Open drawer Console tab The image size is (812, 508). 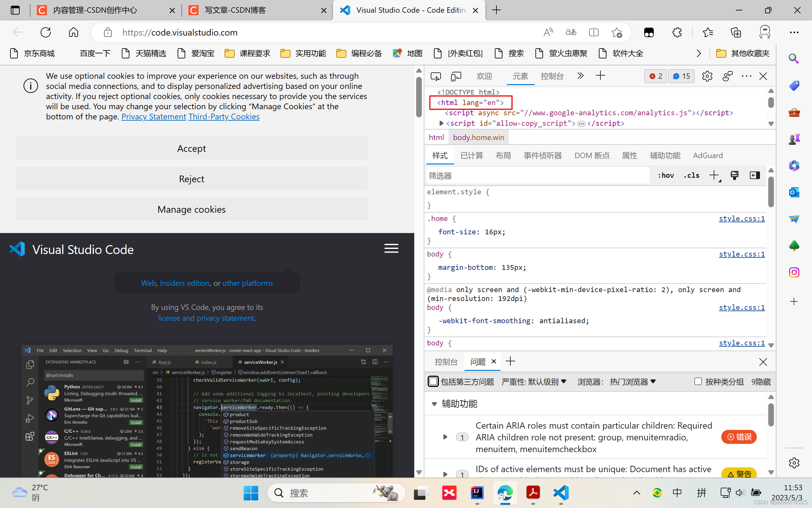[446, 362]
